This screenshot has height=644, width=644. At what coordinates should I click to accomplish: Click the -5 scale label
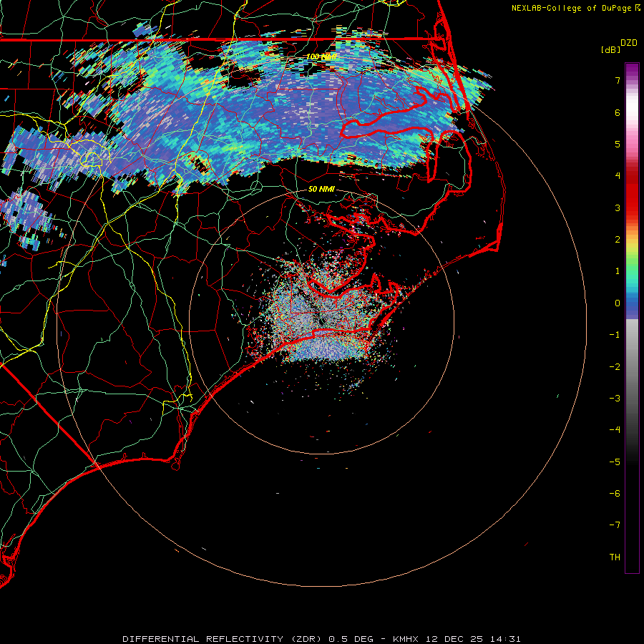point(615,462)
